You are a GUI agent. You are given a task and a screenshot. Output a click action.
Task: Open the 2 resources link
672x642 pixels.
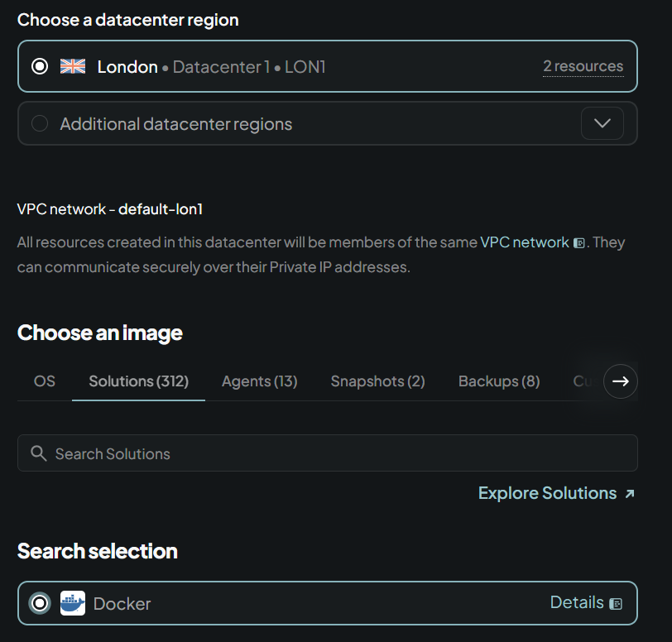coord(583,66)
